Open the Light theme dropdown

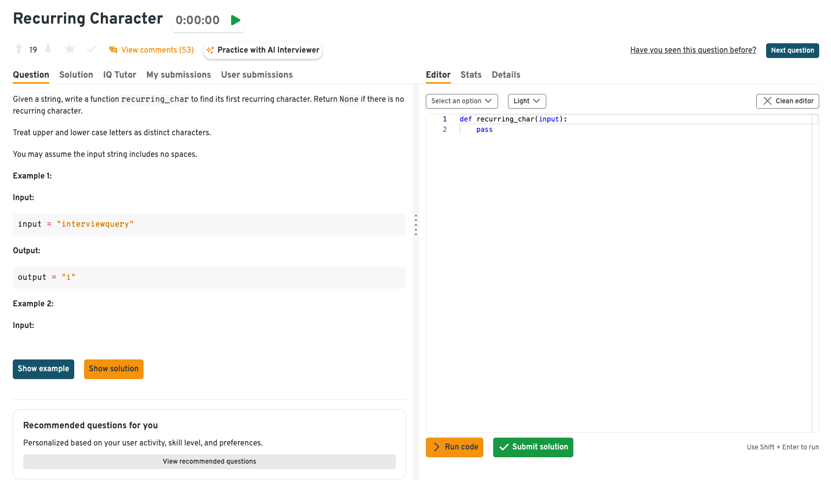pyautogui.click(x=527, y=101)
